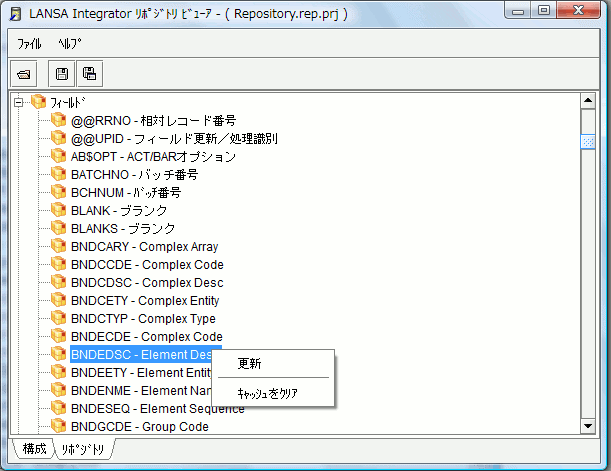The width and height of the screenshot is (611, 471).
Task: Click the icon next to BNDCETY
Action: (x=58, y=300)
